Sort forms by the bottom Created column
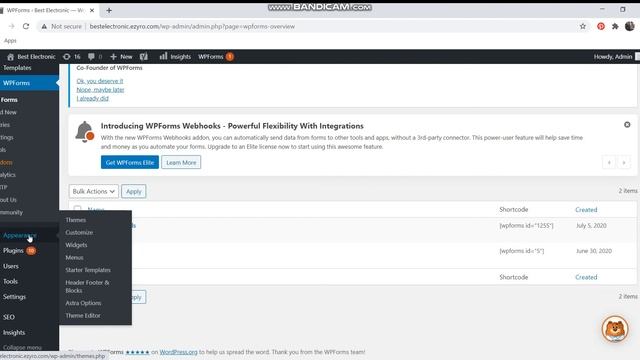640x360 pixels. coord(586,277)
